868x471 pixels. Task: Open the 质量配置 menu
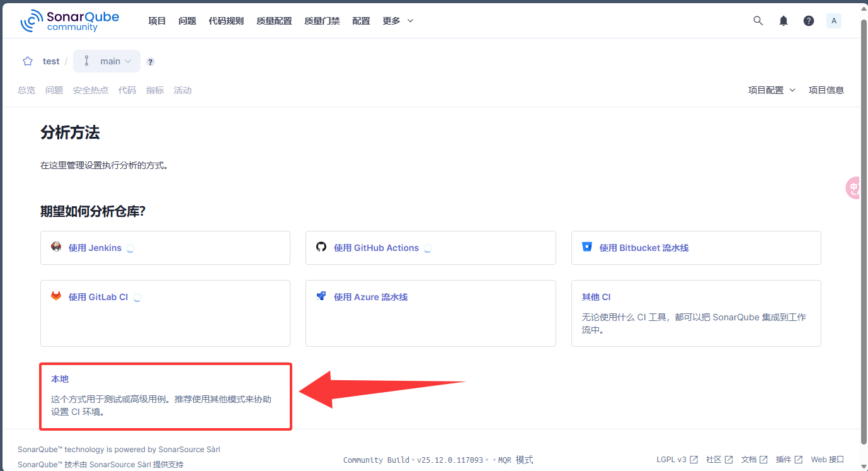pos(274,21)
